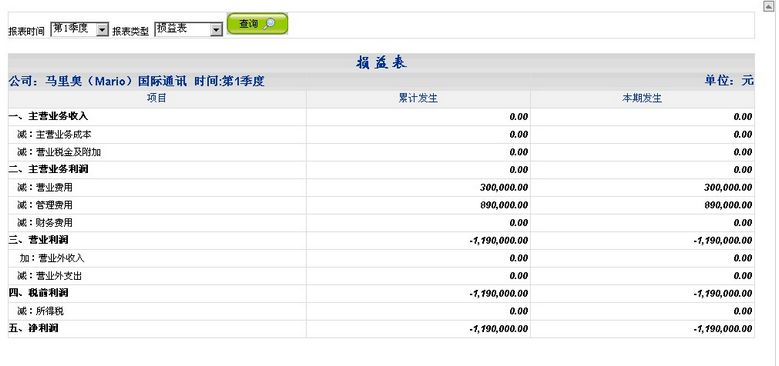This screenshot has width=779, height=366.
Task: Click the green 查询 search button
Action: coord(257,24)
